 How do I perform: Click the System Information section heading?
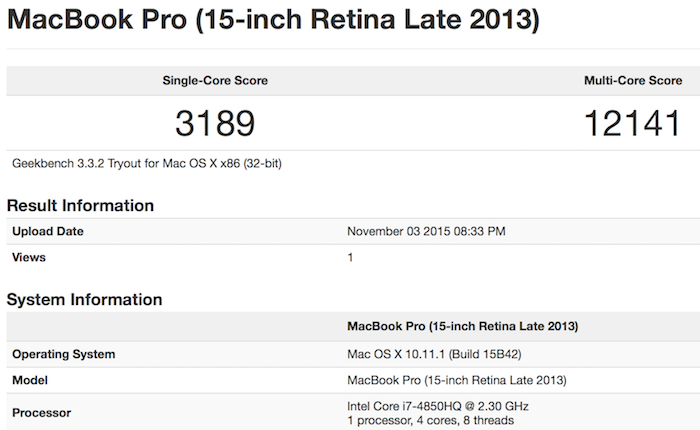pos(84,299)
